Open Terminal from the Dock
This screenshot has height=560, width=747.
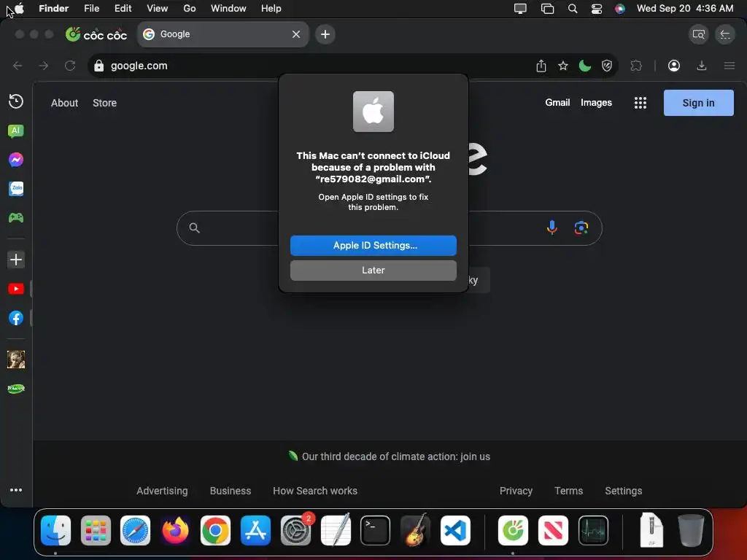(x=375, y=531)
